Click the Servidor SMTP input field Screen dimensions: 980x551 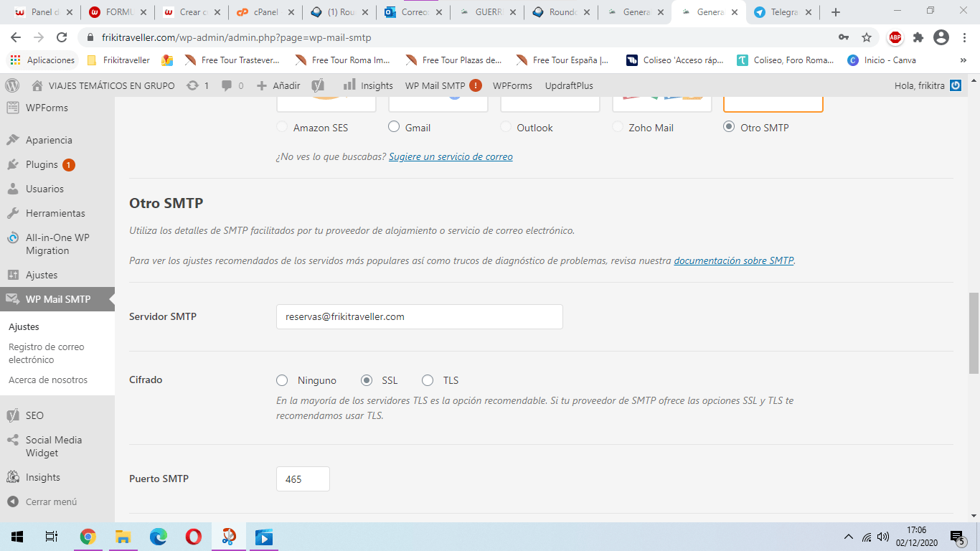point(420,316)
